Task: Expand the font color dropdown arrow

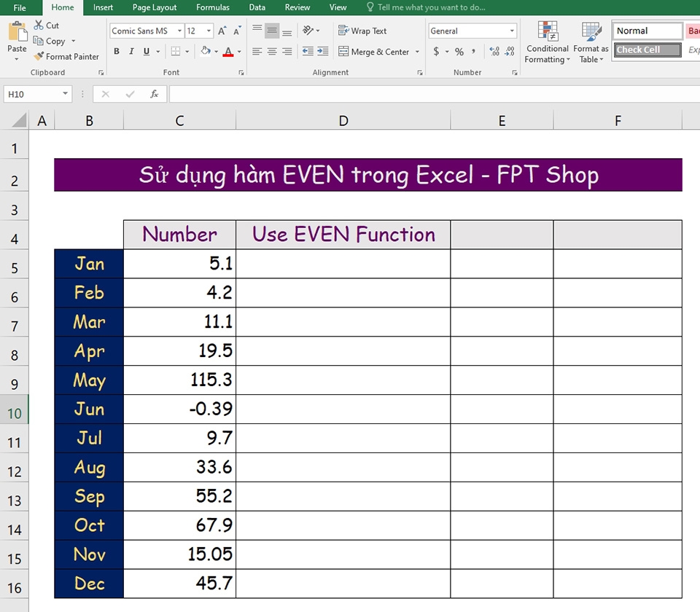Action: 239,52
